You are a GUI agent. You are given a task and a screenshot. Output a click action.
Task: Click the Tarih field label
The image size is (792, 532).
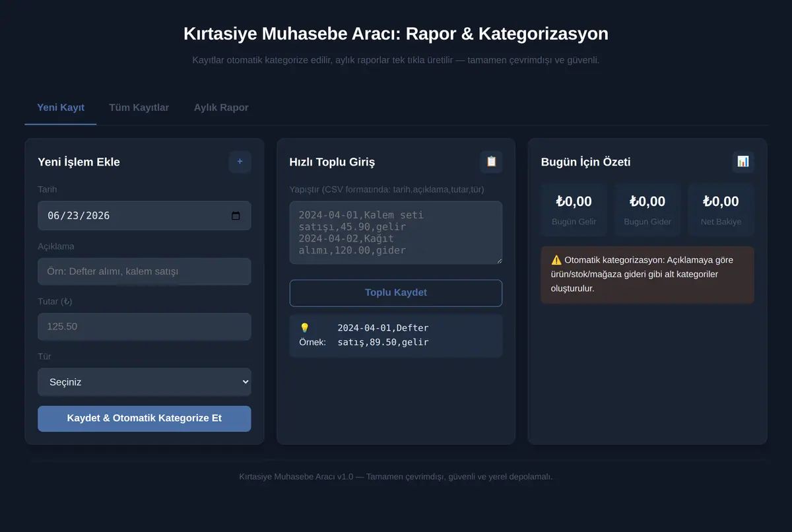tap(48, 189)
